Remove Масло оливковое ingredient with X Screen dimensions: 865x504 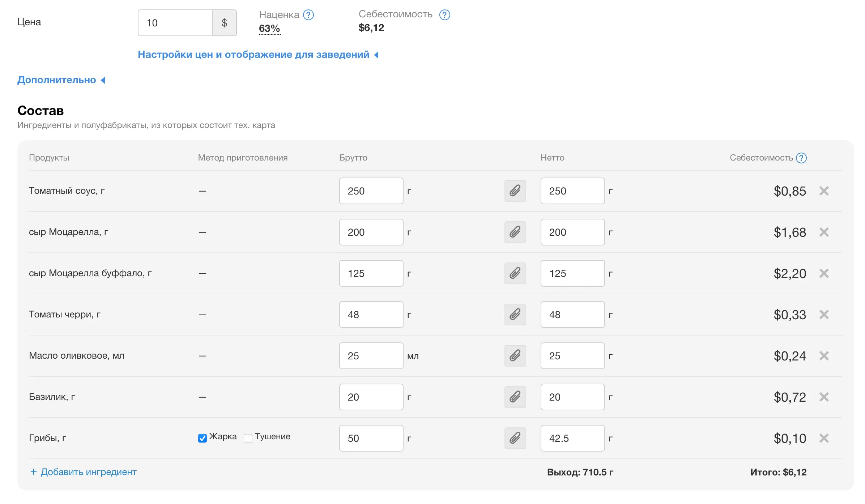click(x=824, y=356)
